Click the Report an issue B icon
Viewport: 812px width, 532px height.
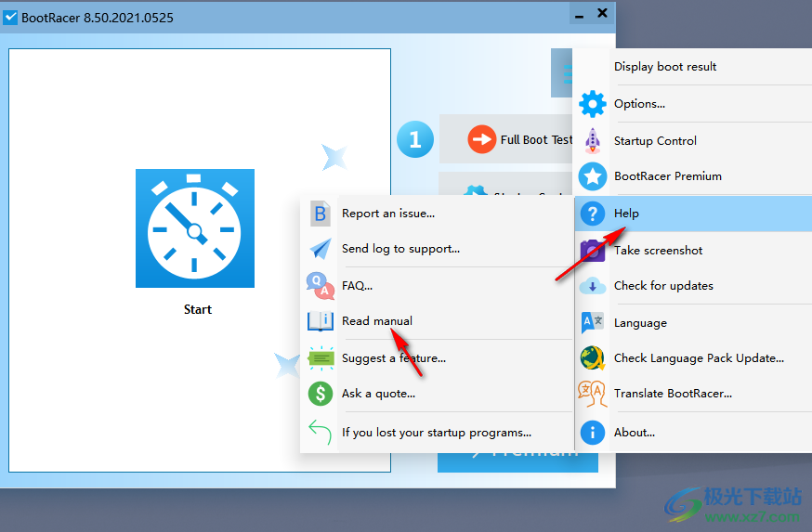click(320, 214)
